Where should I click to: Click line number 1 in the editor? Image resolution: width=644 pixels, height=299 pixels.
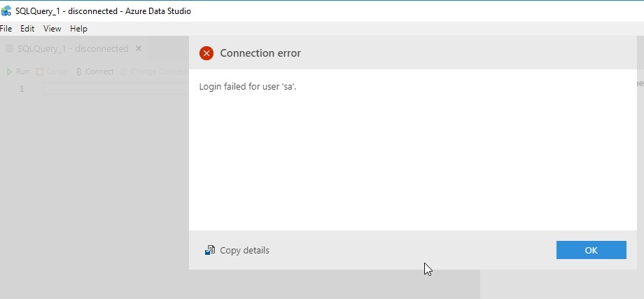tap(22, 88)
